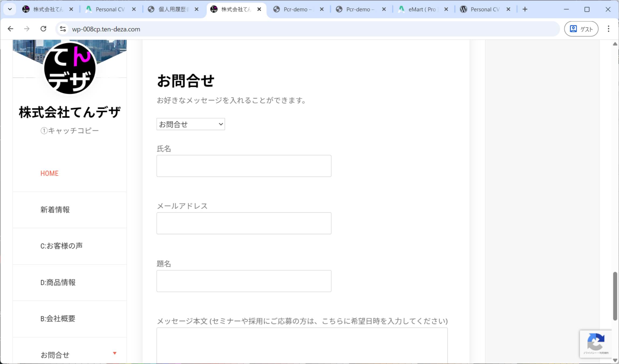Open the new tab plus icon

[525, 9]
